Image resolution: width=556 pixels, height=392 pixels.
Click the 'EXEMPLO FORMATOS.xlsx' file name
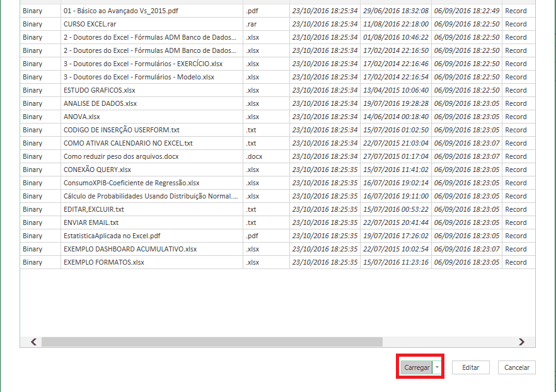[x=104, y=262]
